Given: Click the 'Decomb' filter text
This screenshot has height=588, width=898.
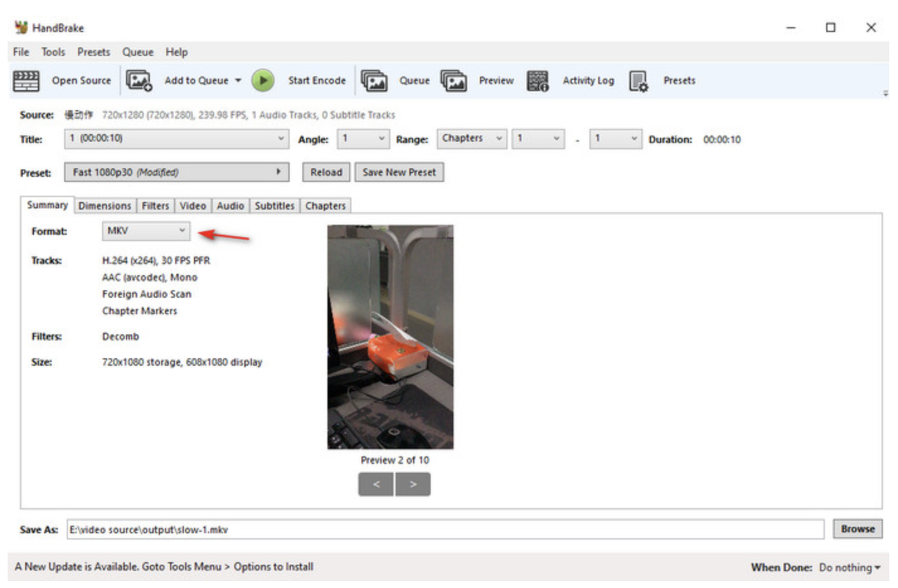Looking at the screenshot, I should point(121,336).
